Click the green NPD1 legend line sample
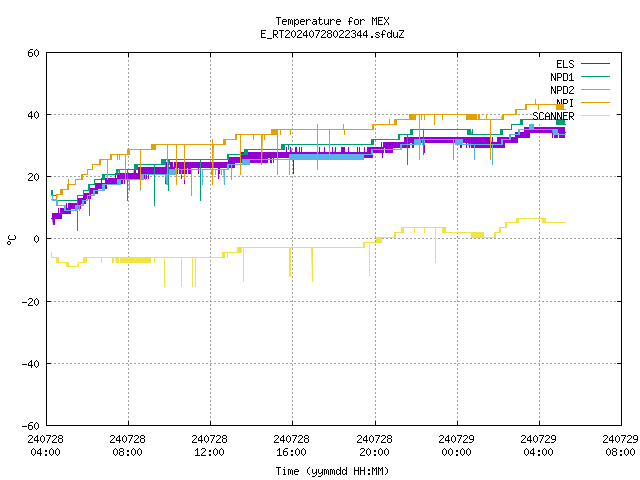The height and width of the screenshot is (480, 640). point(595,76)
